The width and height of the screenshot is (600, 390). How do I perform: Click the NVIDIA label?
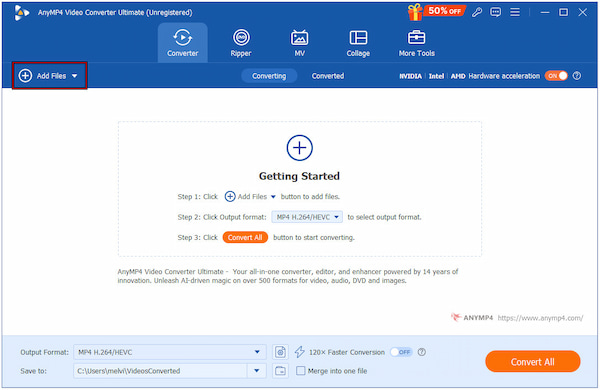tap(410, 76)
